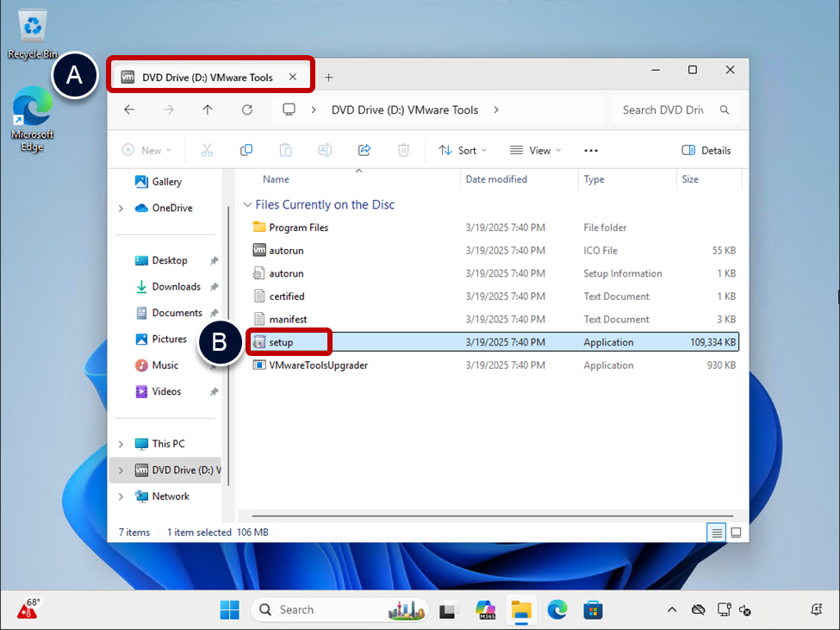Click the Share icon in toolbar
Image resolution: width=840 pixels, height=630 pixels.
[x=364, y=150]
